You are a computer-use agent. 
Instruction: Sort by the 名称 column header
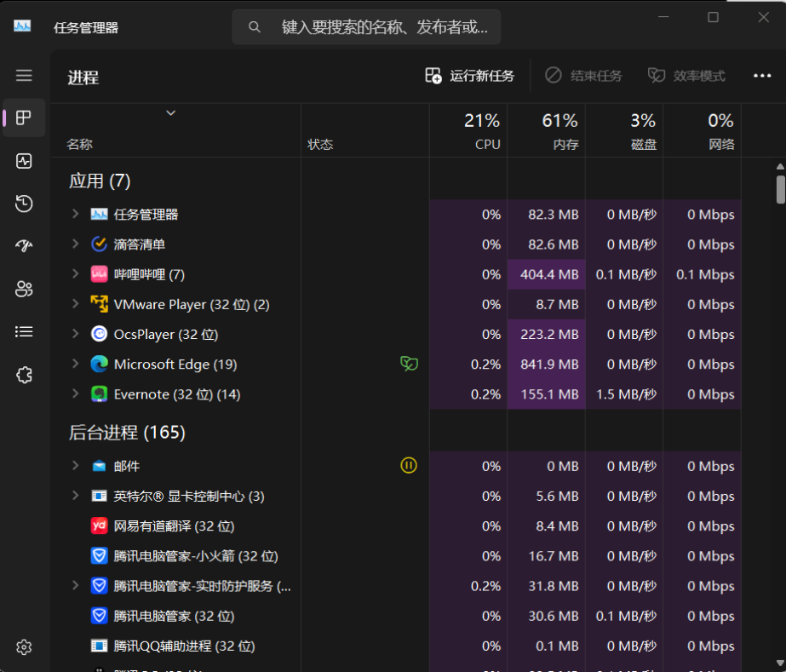[175, 130]
